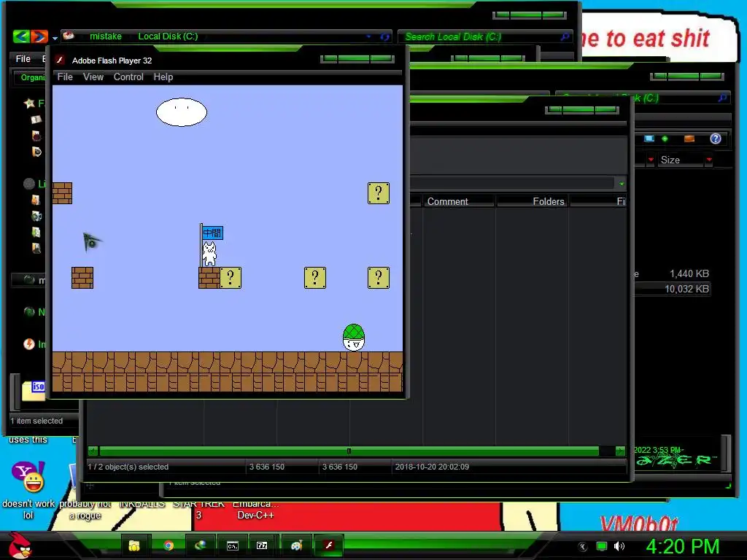Click the magnifier in the rear Explorer search box

coord(722,98)
